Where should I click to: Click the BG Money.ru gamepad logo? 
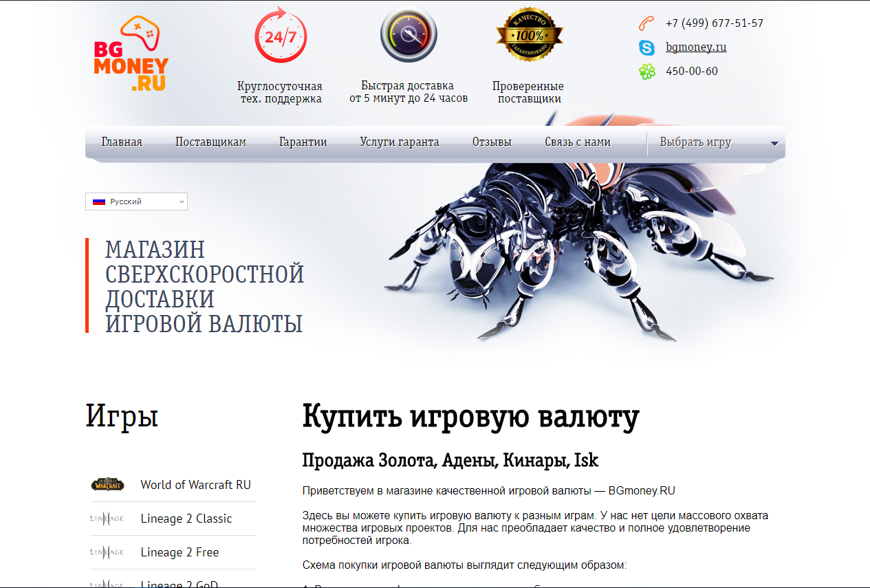point(131,54)
